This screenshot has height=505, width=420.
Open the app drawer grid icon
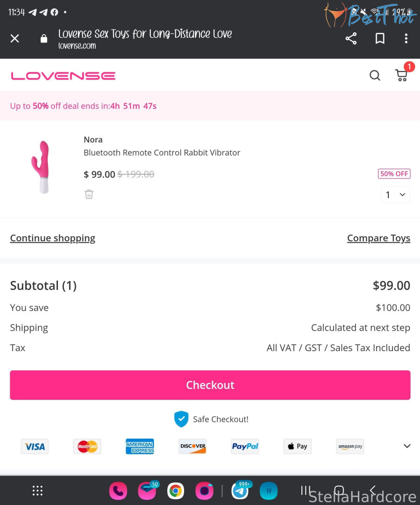(37, 491)
